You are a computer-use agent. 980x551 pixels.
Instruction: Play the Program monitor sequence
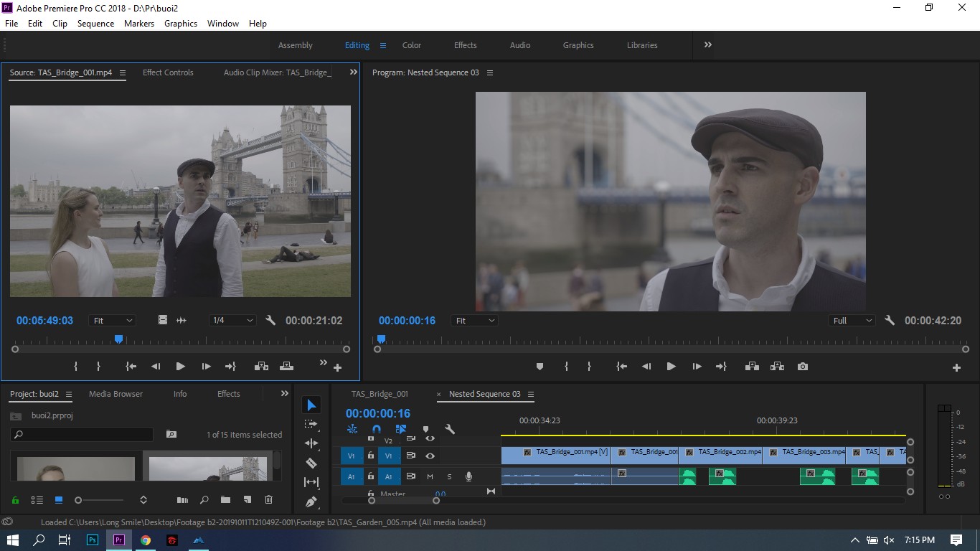[x=671, y=367]
